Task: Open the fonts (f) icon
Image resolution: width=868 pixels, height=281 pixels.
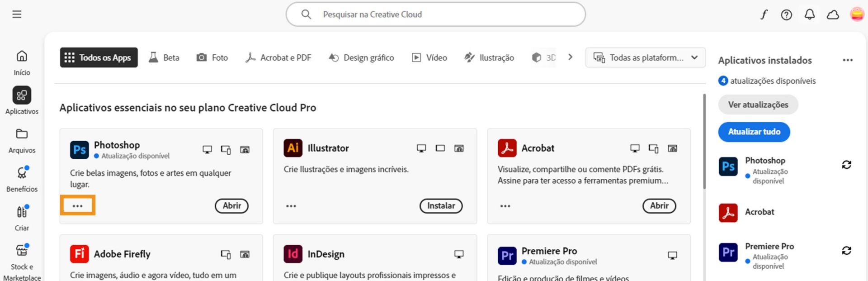Action: 764,15
